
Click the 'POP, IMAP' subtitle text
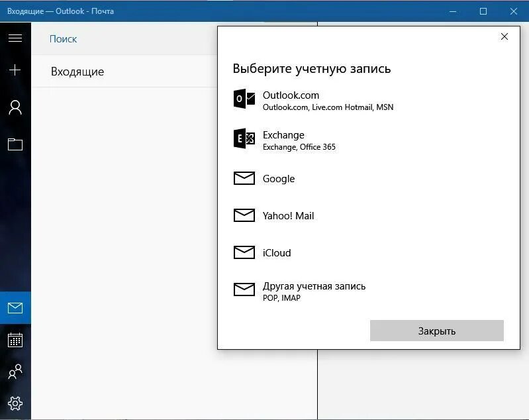281,298
